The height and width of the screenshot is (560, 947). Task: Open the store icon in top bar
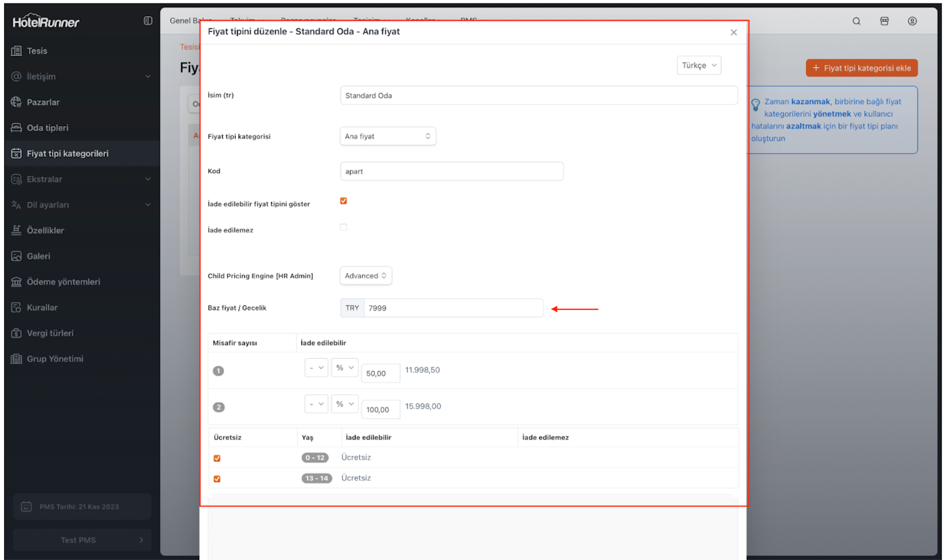pos(884,21)
